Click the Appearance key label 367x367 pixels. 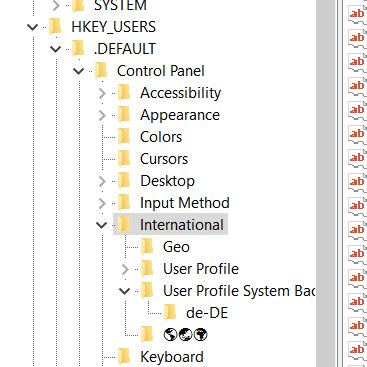(x=180, y=115)
